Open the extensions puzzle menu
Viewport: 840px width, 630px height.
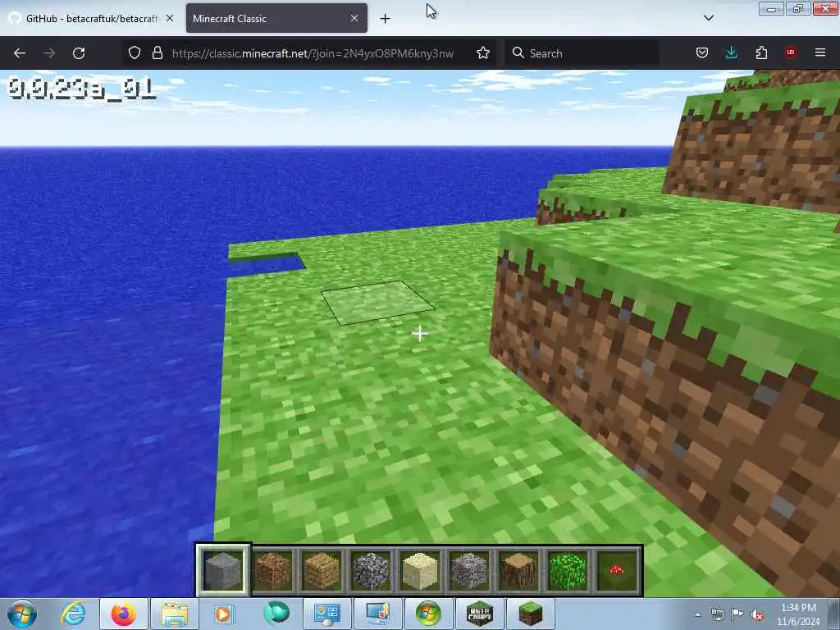coord(761,52)
